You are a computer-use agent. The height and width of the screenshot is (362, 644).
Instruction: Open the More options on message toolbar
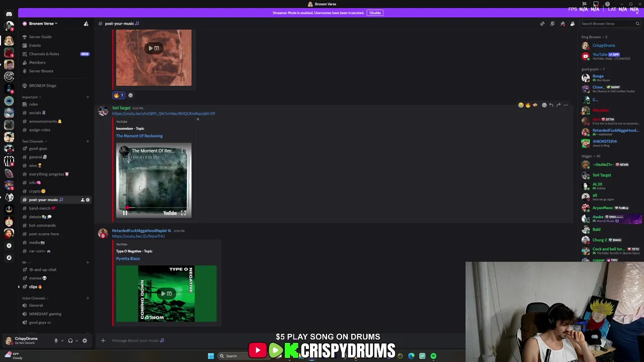pos(566,105)
